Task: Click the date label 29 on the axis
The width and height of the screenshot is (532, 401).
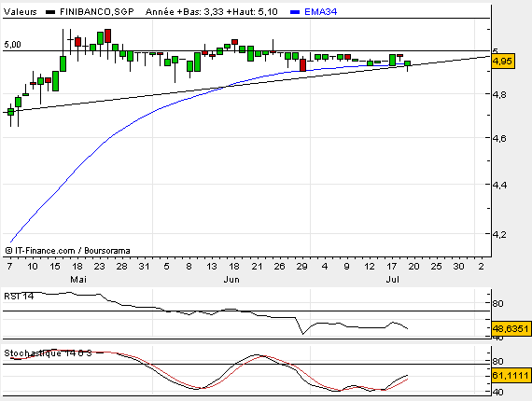Action: pyautogui.click(x=301, y=267)
